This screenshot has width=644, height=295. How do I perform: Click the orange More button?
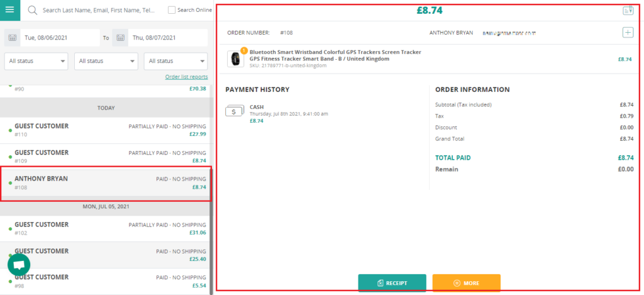pyautogui.click(x=466, y=283)
